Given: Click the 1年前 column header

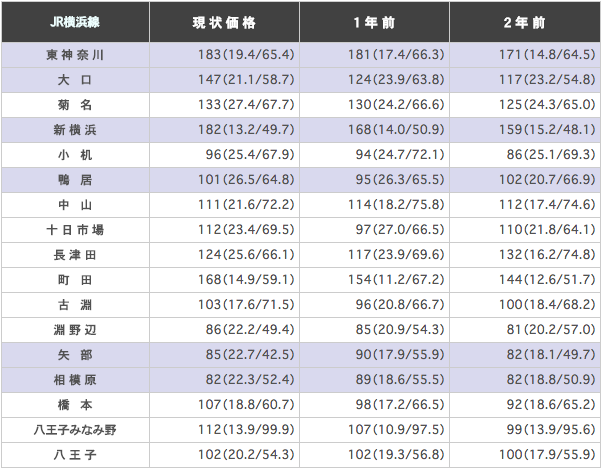Looking at the screenshot, I should [375, 22].
